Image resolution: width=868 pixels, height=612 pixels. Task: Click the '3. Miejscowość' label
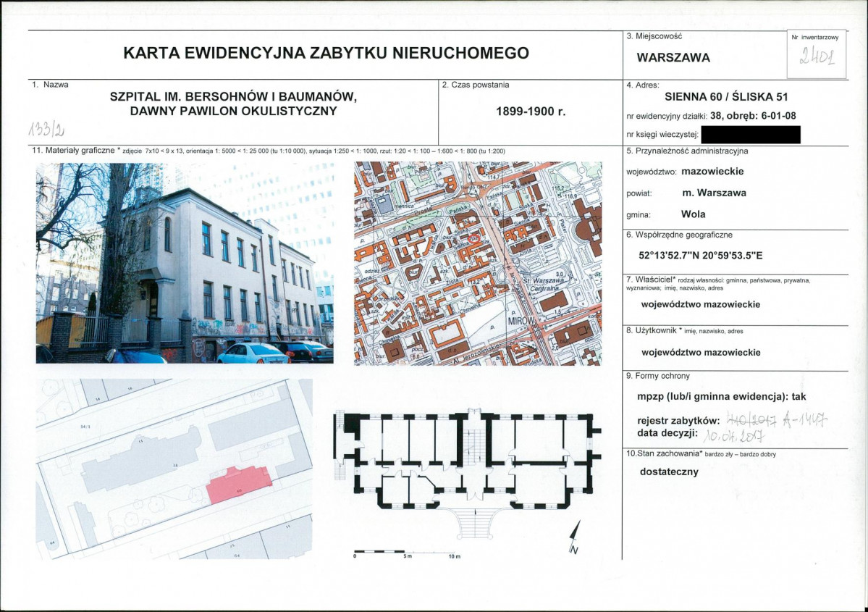click(x=654, y=36)
